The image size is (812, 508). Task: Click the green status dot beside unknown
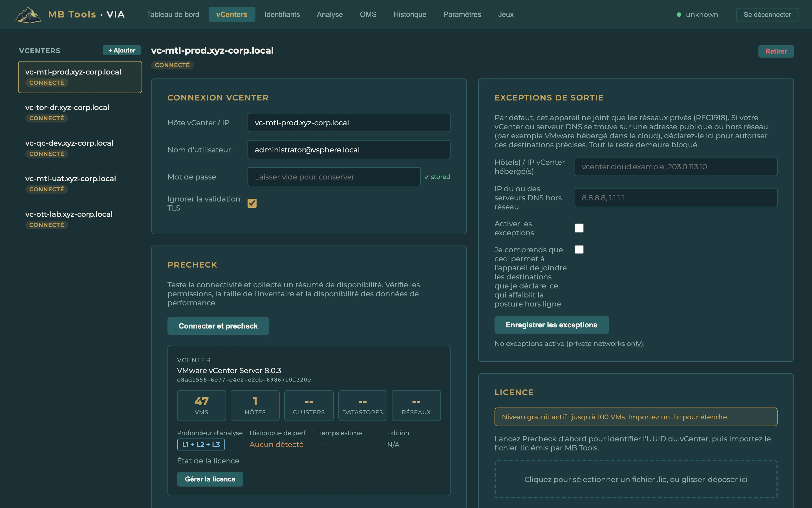[x=679, y=15]
